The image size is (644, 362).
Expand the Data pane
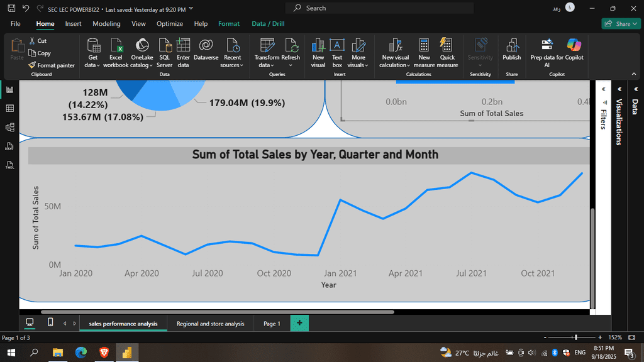(635, 89)
